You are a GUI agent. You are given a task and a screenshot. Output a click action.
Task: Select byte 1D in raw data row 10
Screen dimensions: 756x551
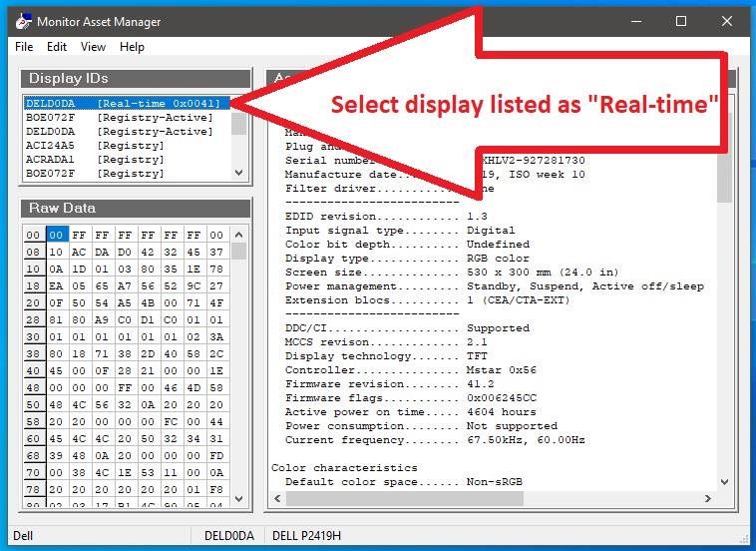pos(79,269)
